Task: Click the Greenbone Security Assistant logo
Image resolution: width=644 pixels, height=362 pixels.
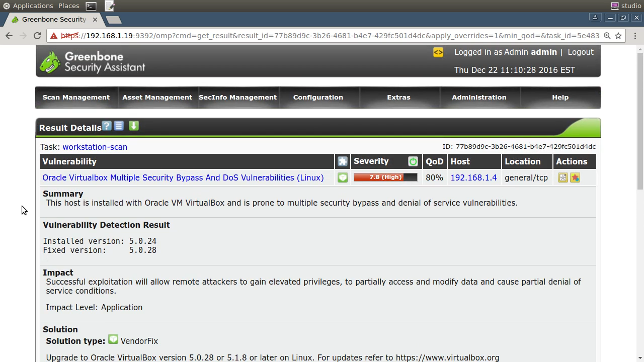Action: (x=92, y=62)
